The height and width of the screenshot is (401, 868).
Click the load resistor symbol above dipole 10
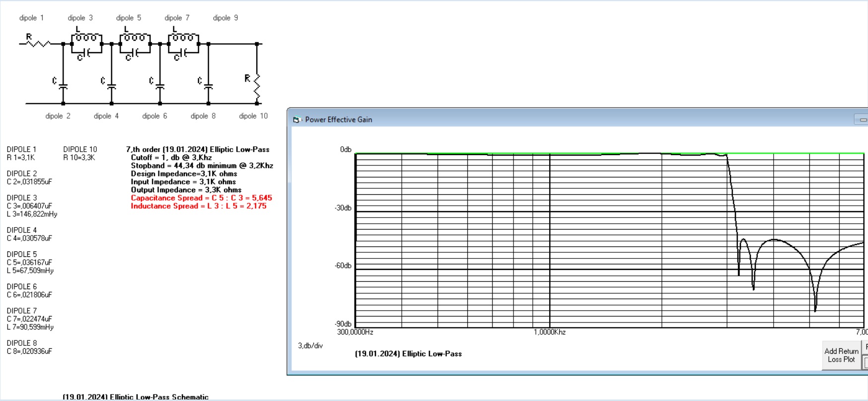[x=257, y=85]
